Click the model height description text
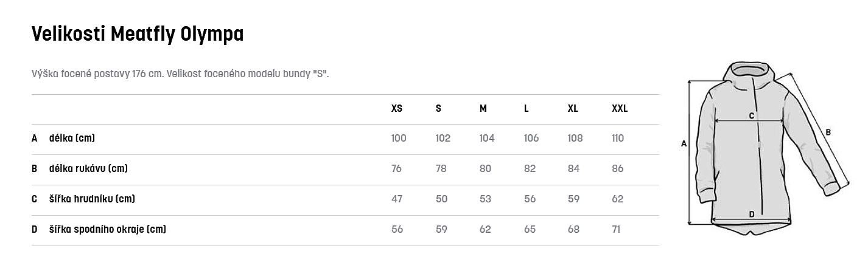 180,74
